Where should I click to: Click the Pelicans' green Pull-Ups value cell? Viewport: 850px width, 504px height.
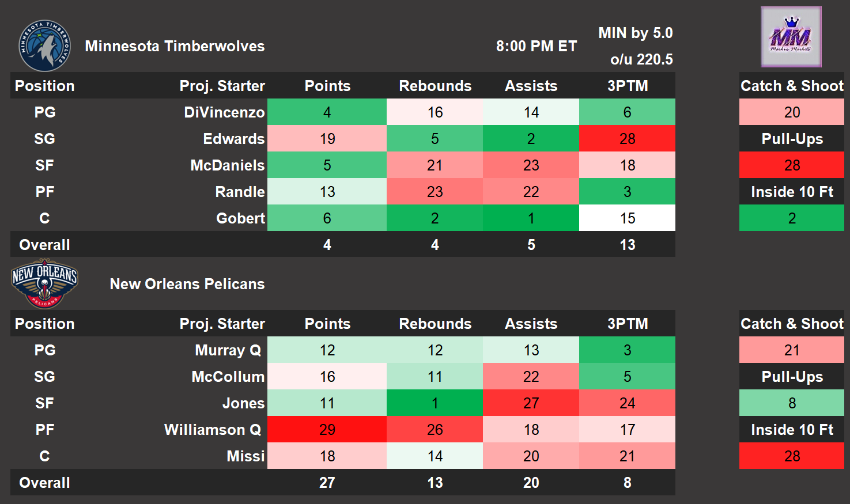click(791, 403)
